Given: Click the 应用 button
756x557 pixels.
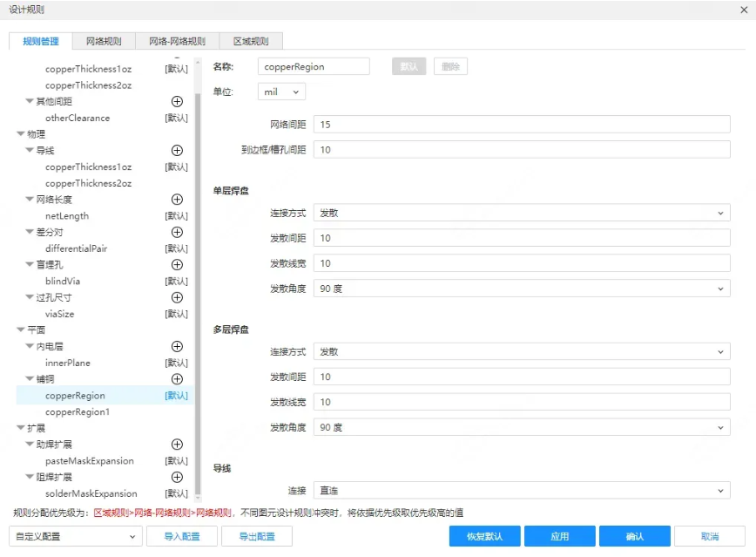Looking at the screenshot, I should (x=560, y=536).
